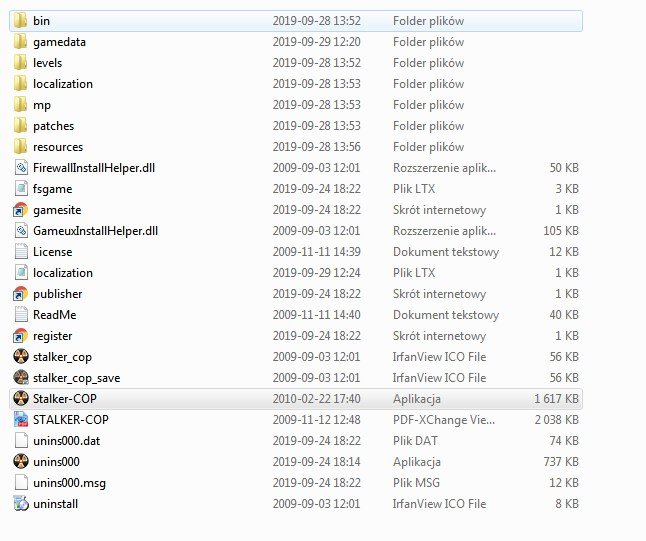This screenshot has height=541, width=646.
Task: Click the "unins000.dat" file name
Action: (66, 440)
